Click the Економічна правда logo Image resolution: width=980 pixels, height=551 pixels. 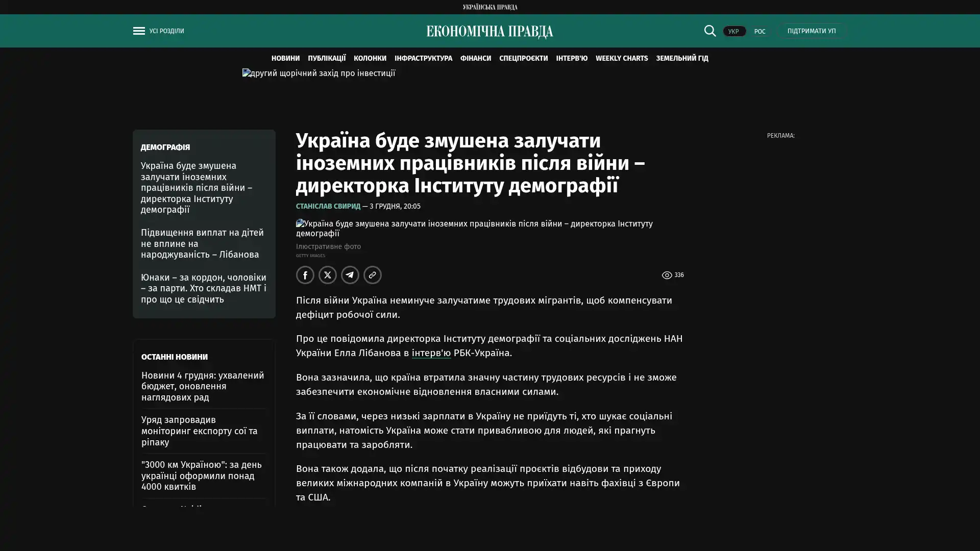489,32
